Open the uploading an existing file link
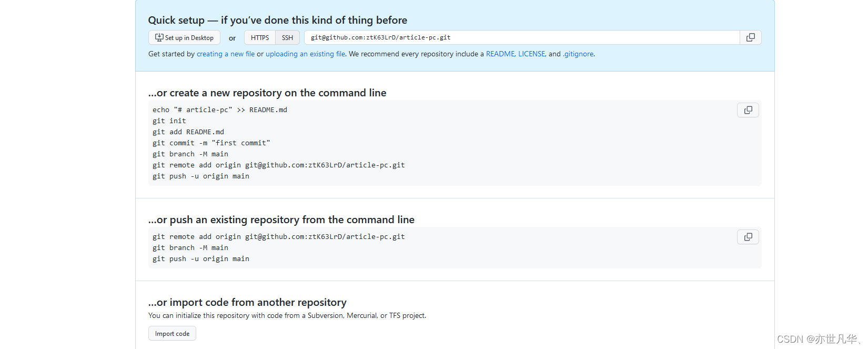 [x=306, y=54]
